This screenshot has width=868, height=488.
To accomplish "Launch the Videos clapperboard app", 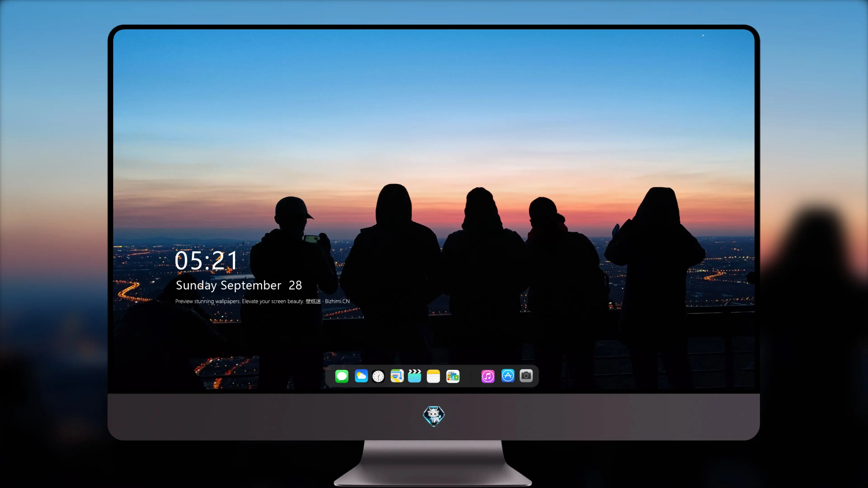I will coord(415,376).
